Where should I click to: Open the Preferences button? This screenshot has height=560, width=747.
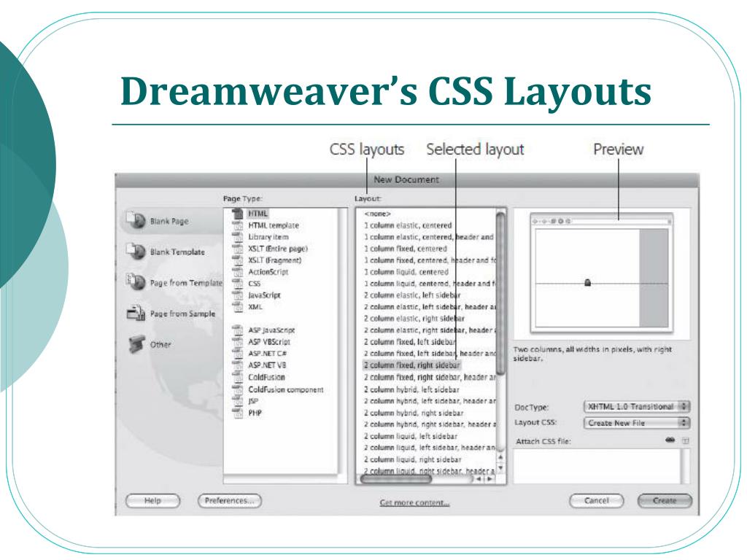[230, 500]
